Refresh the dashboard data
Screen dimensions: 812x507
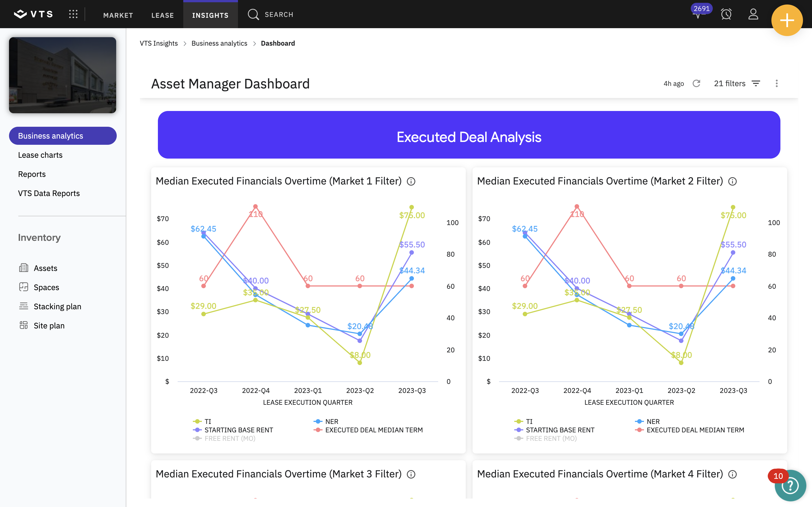pyautogui.click(x=697, y=83)
